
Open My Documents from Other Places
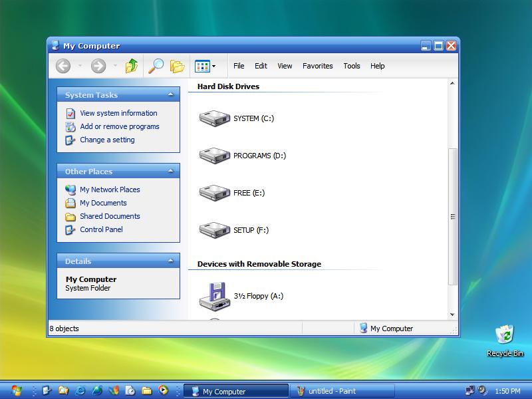103,203
